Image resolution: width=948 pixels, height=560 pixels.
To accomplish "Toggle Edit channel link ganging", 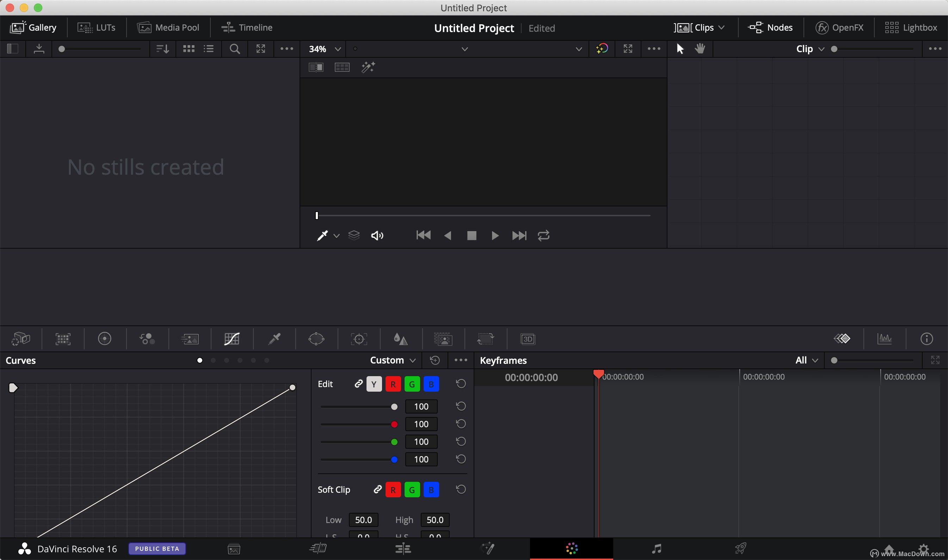I will coord(358,384).
